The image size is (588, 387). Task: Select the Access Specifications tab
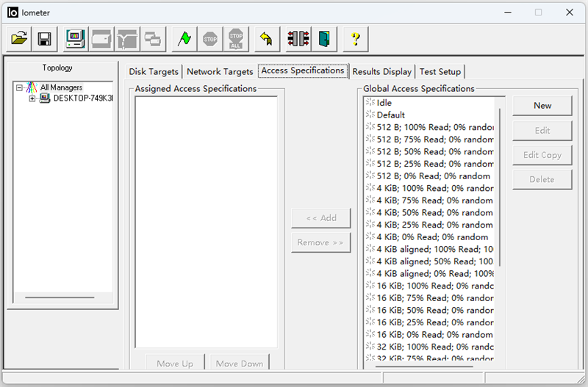tap(303, 70)
